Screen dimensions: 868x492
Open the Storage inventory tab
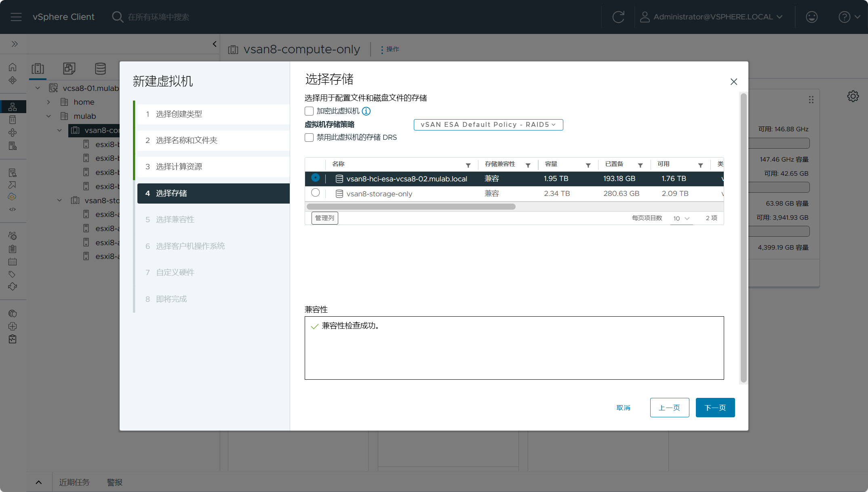pyautogui.click(x=100, y=68)
